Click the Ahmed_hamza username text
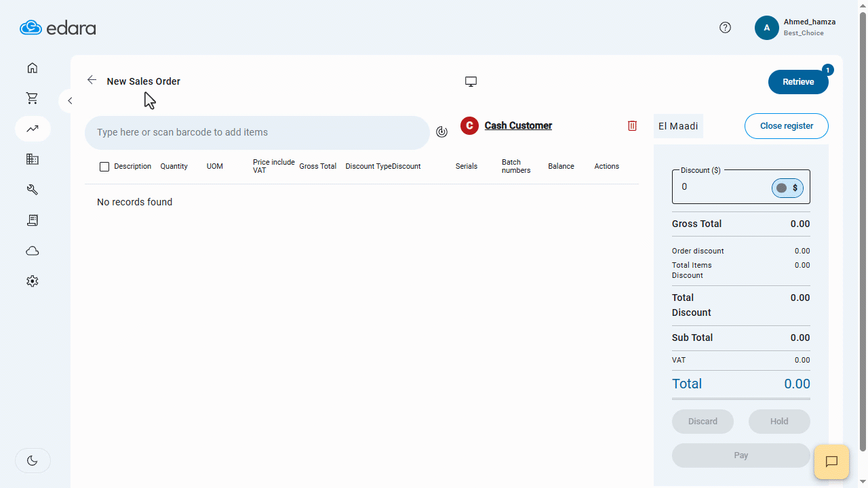868x488 pixels. pos(810,22)
